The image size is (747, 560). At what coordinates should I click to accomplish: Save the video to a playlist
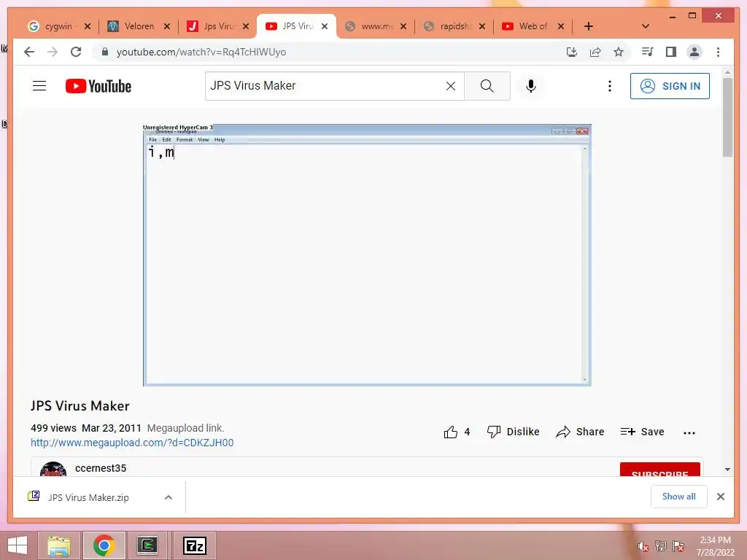point(642,432)
